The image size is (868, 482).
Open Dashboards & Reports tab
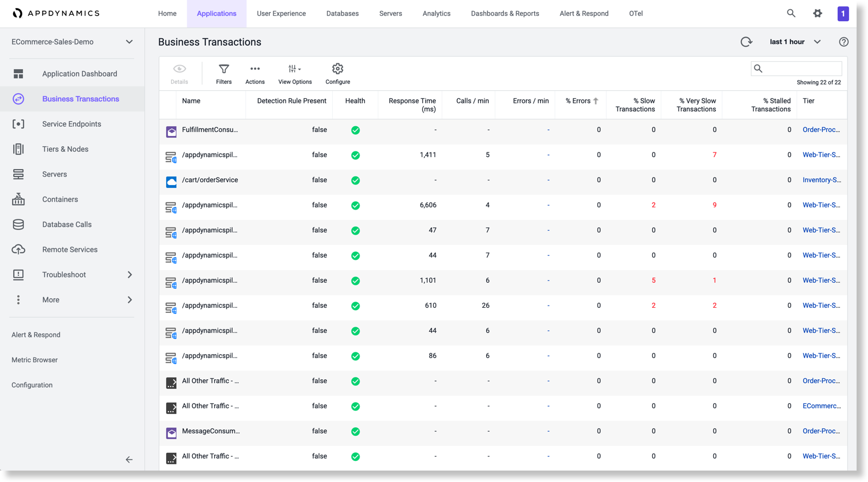tap(505, 13)
